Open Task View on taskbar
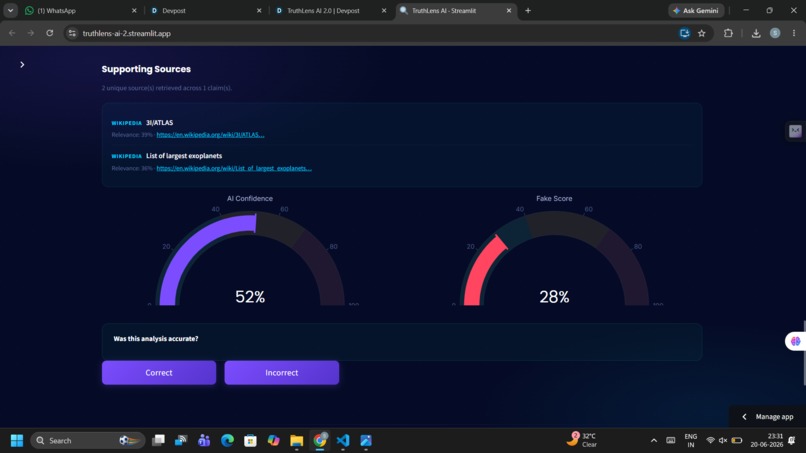The image size is (806, 453). click(x=158, y=441)
